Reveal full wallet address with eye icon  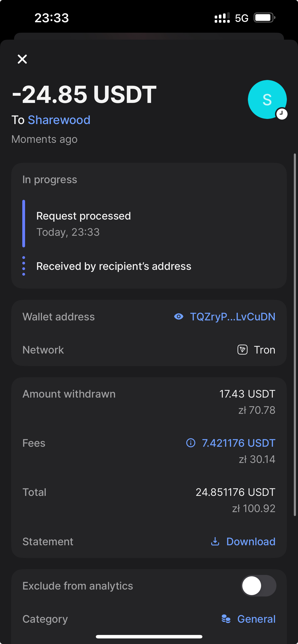(179, 316)
